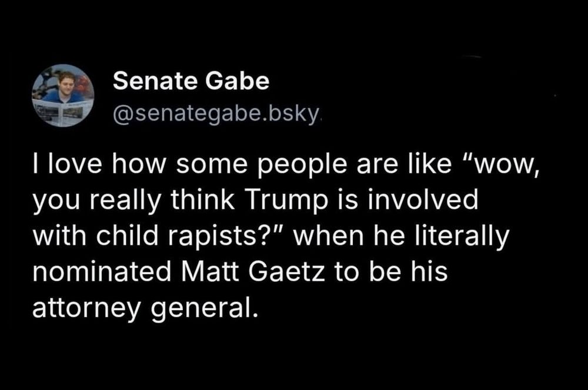Click the word "Gabe" in the display name

[x=238, y=81]
